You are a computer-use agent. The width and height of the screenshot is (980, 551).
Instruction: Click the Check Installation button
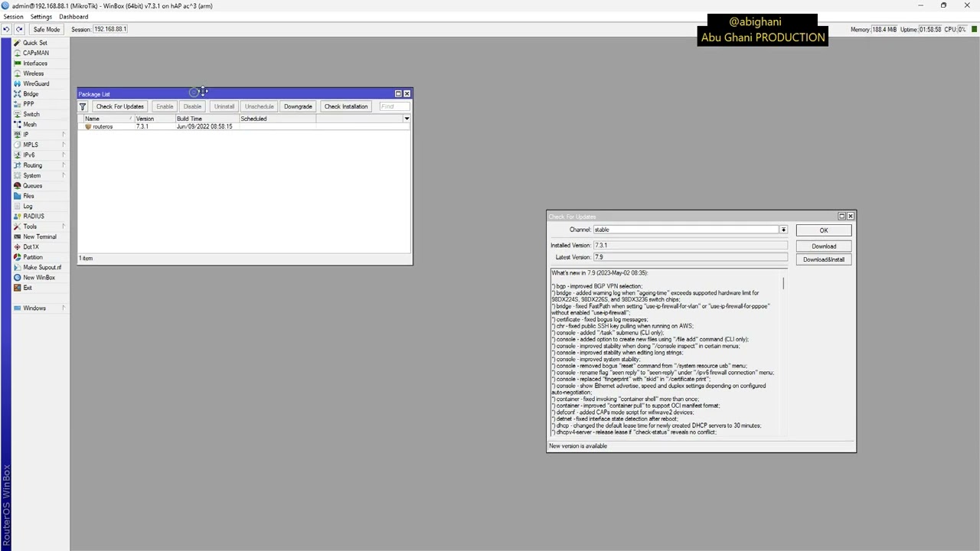(346, 106)
